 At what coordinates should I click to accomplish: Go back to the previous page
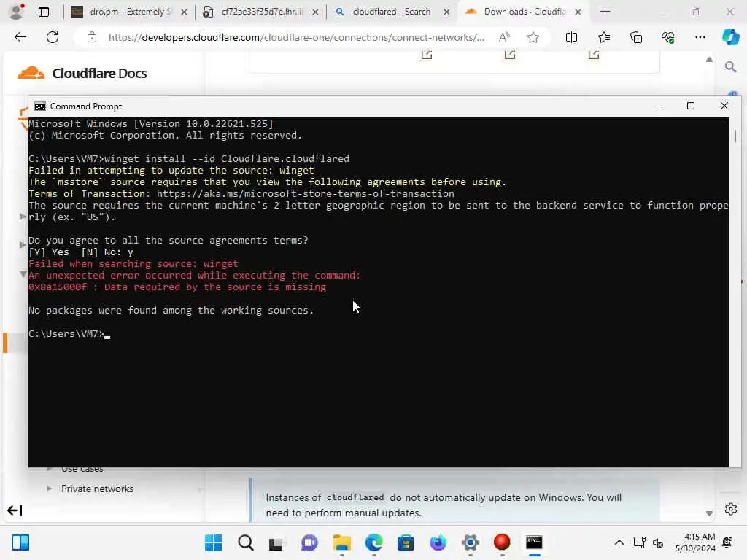pos(20,37)
